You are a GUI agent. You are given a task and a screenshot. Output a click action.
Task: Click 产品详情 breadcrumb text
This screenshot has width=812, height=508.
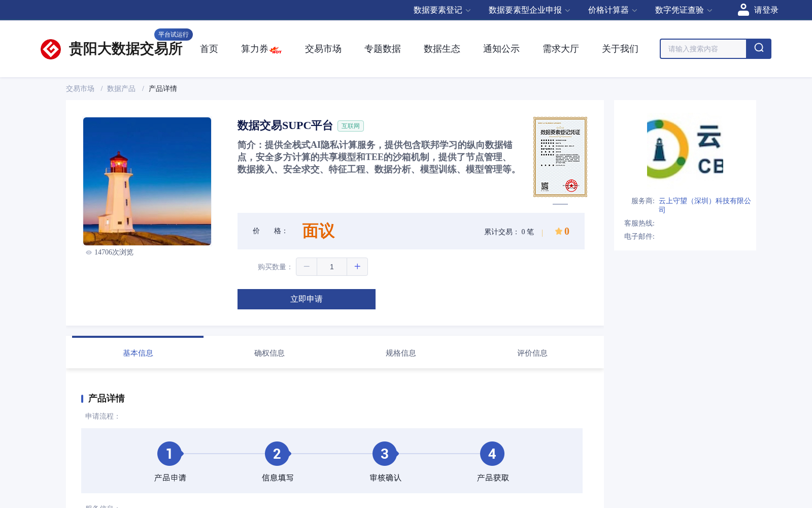tap(163, 88)
